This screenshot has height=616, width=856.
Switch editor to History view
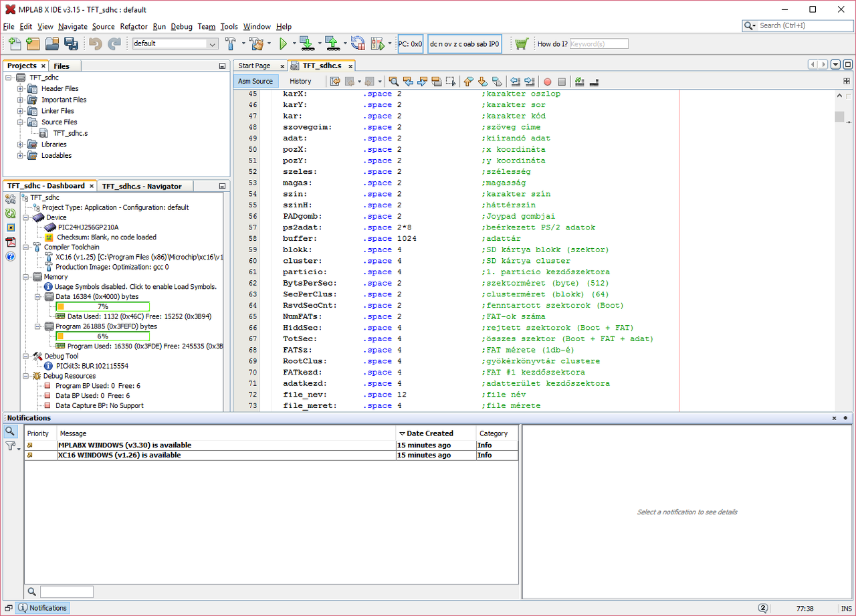300,81
